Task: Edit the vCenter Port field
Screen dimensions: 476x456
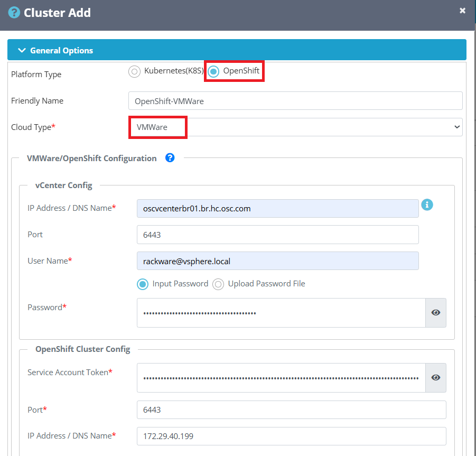Action: (277, 235)
